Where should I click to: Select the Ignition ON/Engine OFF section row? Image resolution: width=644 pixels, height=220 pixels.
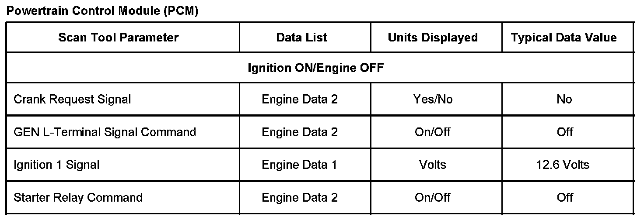[x=315, y=69]
